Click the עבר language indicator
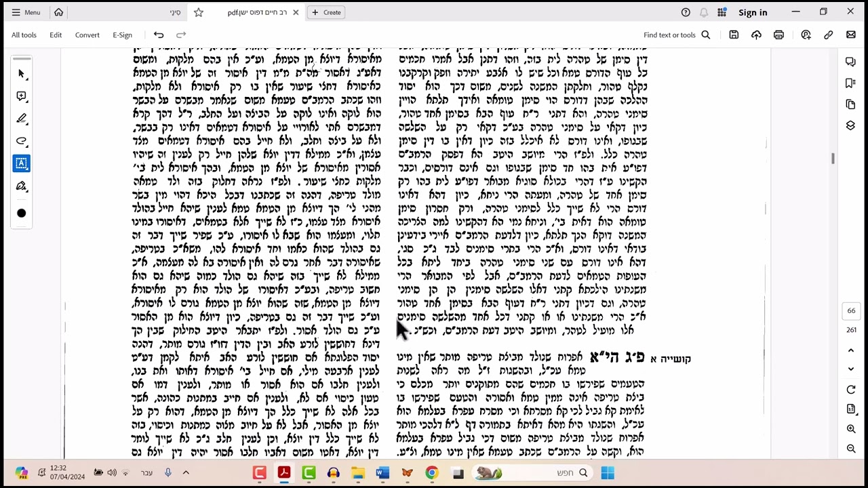The width and height of the screenshot is (868, 488). click(x=146, y=472)
